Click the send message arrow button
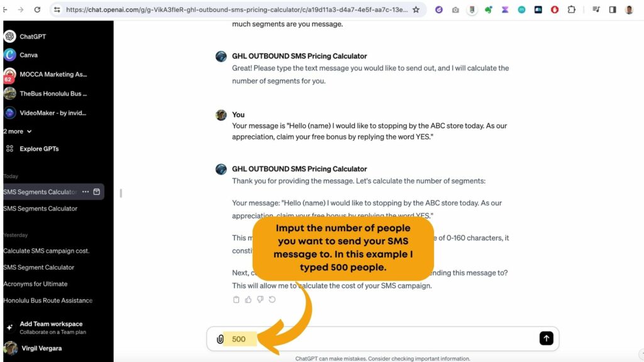 click(546, 338)
